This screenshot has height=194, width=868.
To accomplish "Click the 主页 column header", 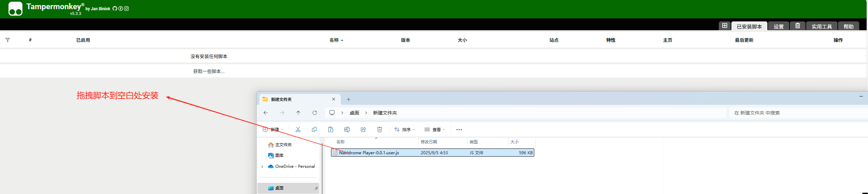I will pos(667,40).
